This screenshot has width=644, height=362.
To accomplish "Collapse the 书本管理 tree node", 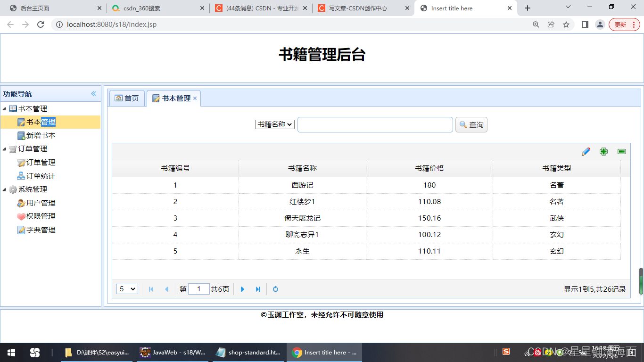I will [x=5, y=108].
